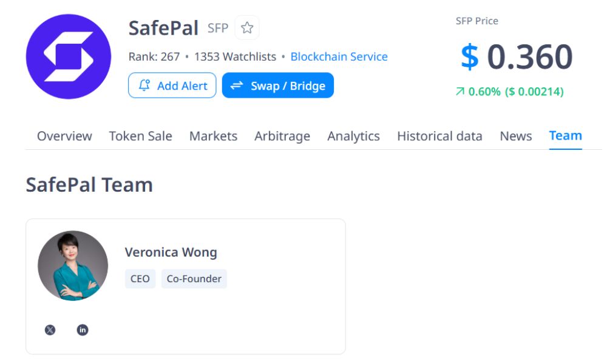Click the green upward arrow next to 0.60%
607x364 pixels.
click(x=459, y=93)
